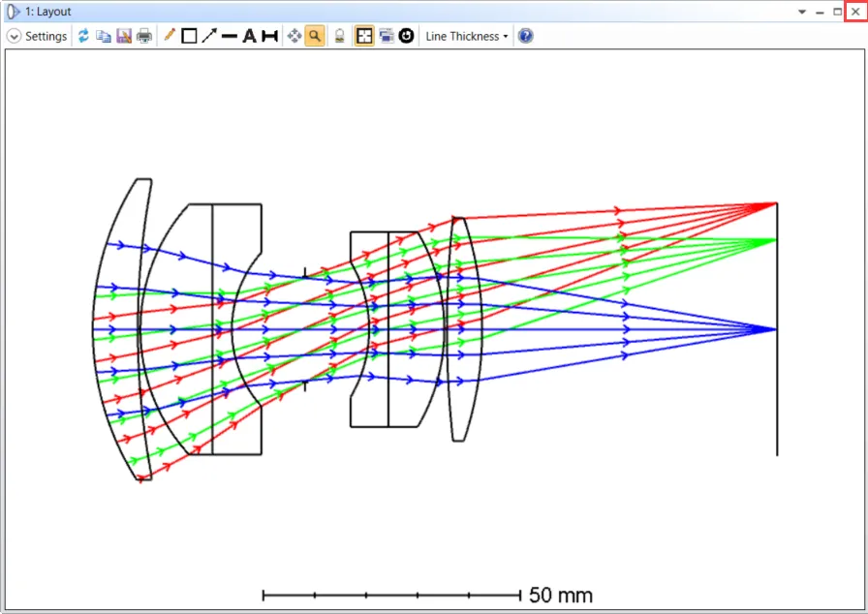
Task: Toggle the highlighted fit-to-window icon
Action: pyautogui.click(x=363, y=36)
